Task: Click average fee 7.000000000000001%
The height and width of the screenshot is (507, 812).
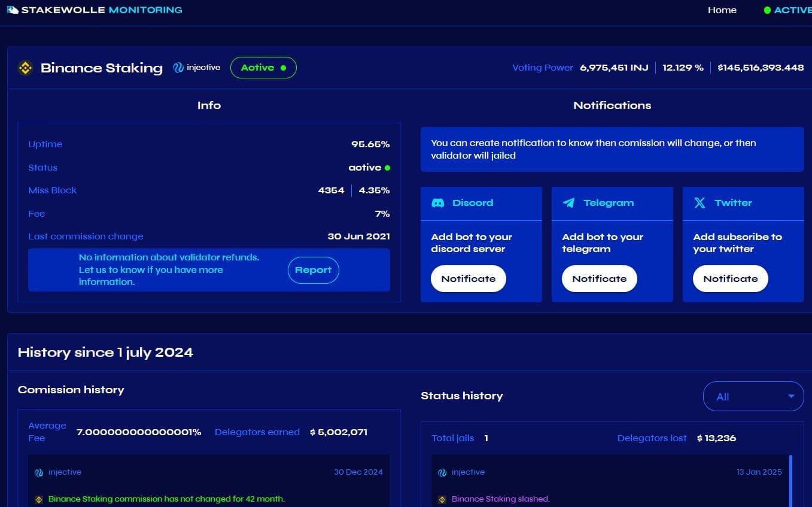Action: (x=139, y=432)
